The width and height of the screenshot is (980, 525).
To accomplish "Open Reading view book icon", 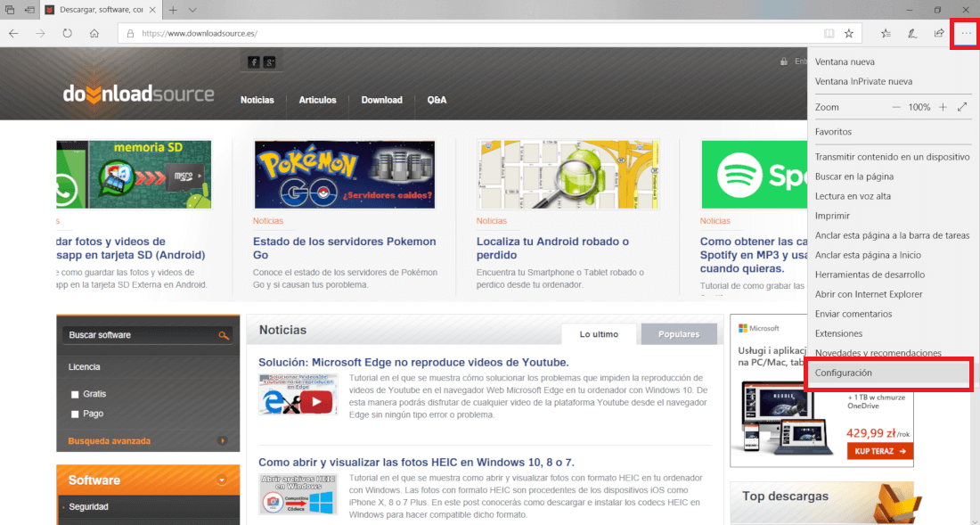I will 829,34.
